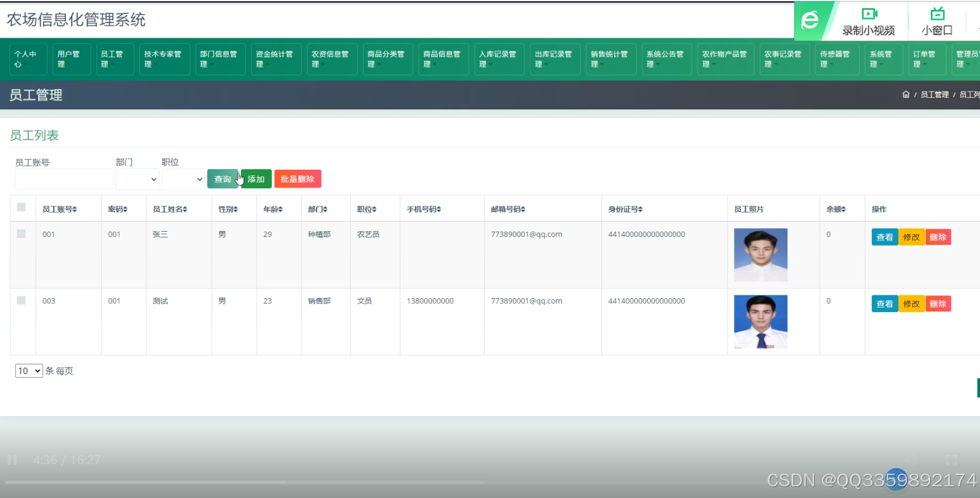The height and width of the screenshot is (498, 980).
Task: Sort by 员工姓名 column header
Action: pyautogui.click(x=170, y=209)
